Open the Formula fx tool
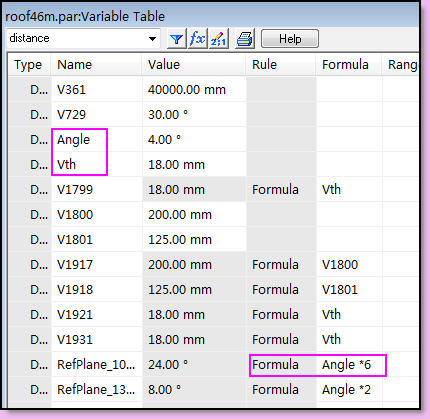The height and width of the screenshot is (419, 430). click(197, 39)
